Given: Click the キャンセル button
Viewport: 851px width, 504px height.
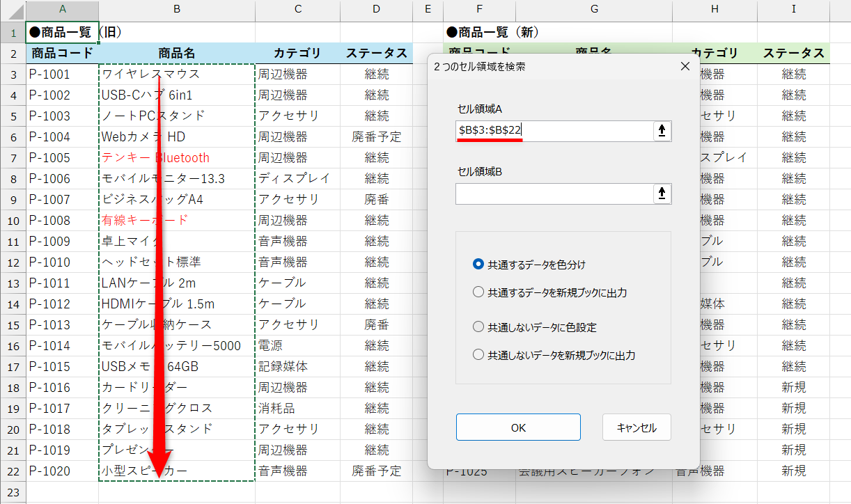Looking at the screenshot, I should [637, 427].
